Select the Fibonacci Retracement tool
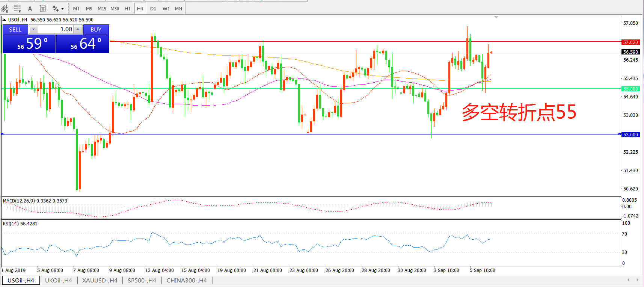The image size is (644, 287). (x=17, y=8)
